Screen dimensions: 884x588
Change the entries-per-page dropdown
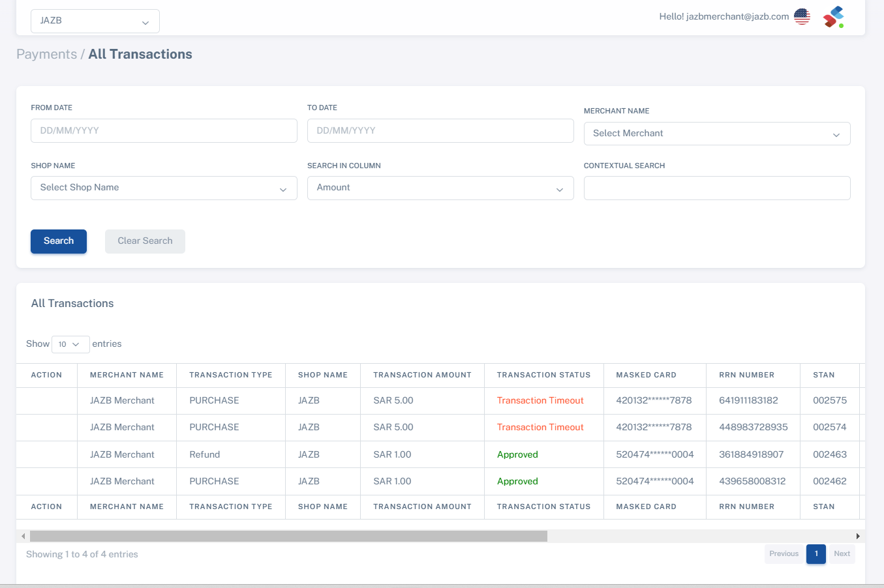70,344
